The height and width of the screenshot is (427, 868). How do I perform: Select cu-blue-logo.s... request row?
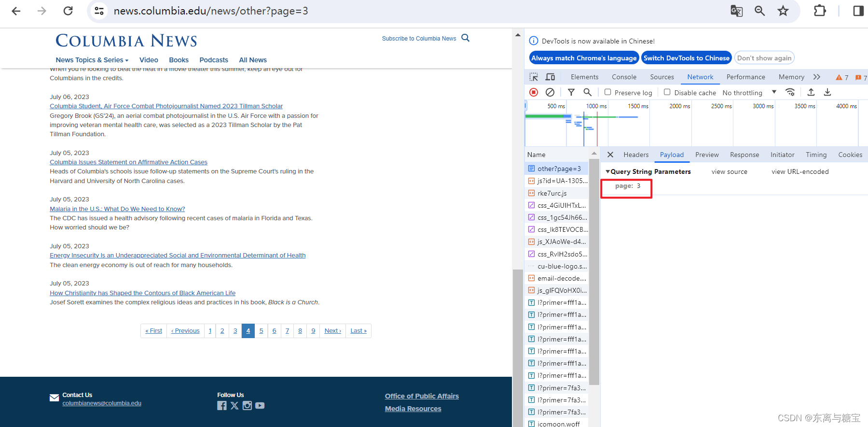[x=556, y=266]
